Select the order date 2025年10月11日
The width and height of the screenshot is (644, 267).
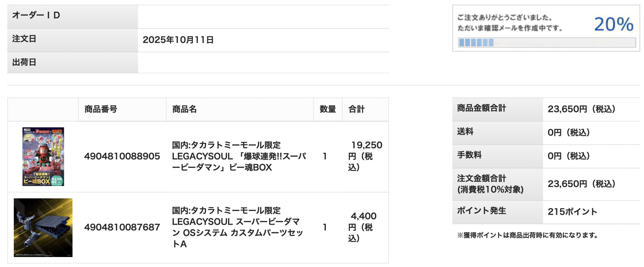(178, 40)
